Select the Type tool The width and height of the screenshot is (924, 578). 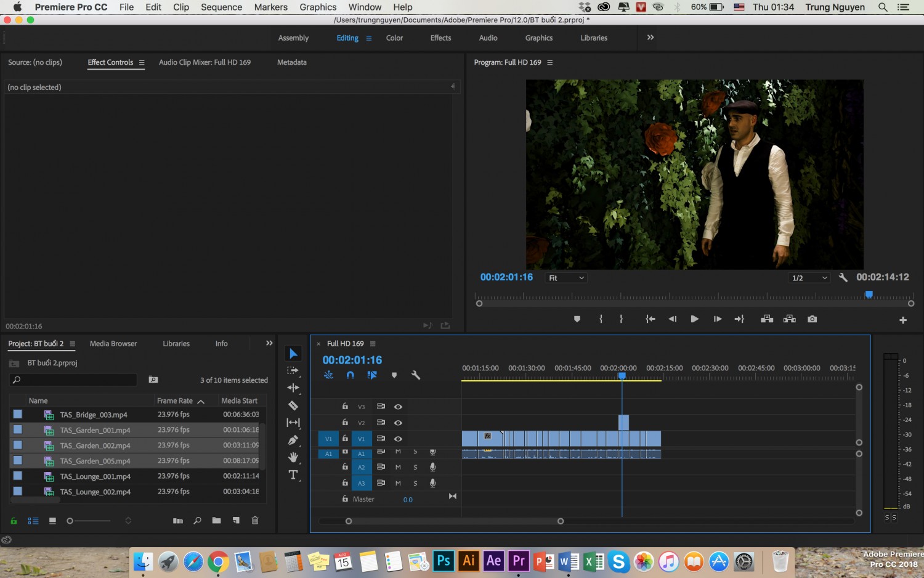pos(293,474)
